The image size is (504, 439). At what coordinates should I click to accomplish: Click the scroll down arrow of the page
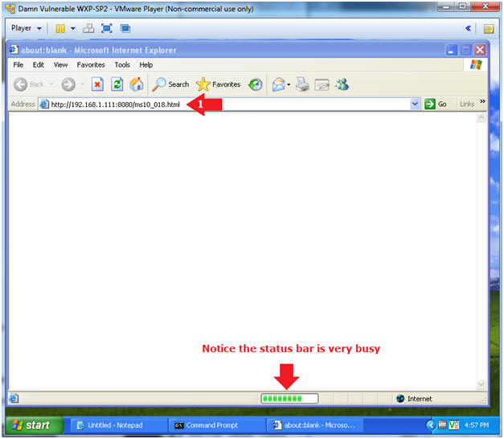coord(481,384)
